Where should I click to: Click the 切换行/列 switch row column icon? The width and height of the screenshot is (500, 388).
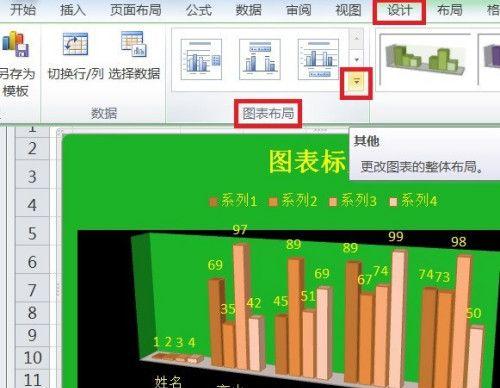coord(75,44)
